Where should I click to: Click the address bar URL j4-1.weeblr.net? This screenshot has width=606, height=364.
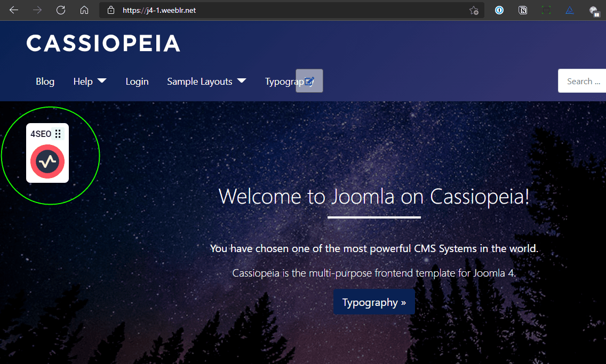point(159,11)
